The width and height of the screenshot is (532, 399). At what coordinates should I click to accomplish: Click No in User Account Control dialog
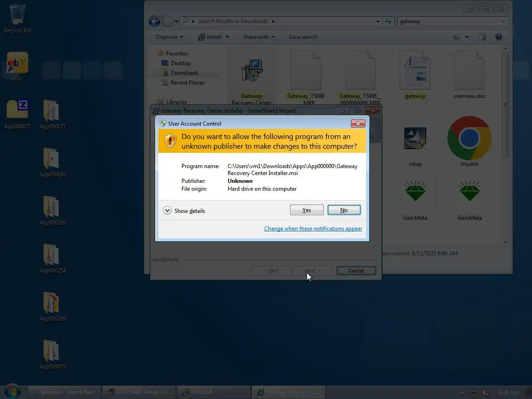[344, 210]
